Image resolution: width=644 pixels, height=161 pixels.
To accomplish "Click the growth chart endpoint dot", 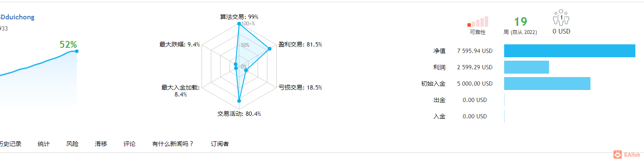I will point(76,51).
